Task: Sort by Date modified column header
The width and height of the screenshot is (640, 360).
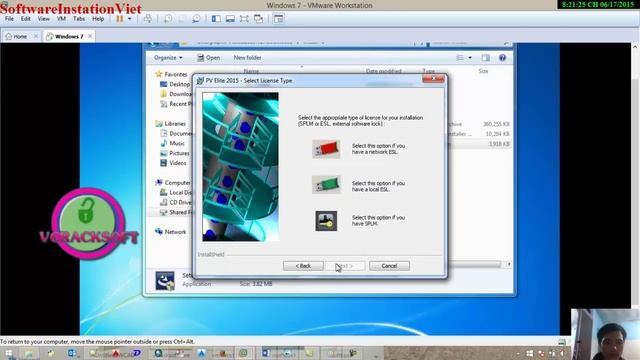Action: point(383,71)
